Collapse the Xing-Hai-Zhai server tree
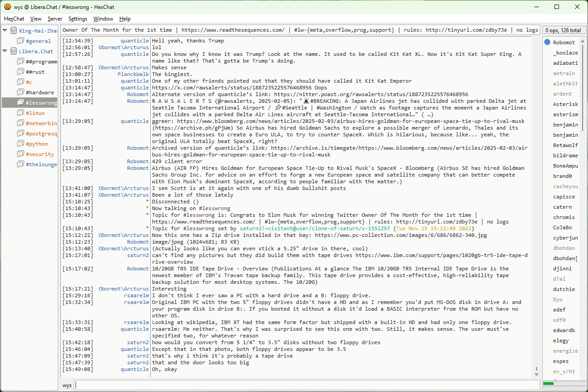This screenshot has width=588, height=392. pos(5,31)
